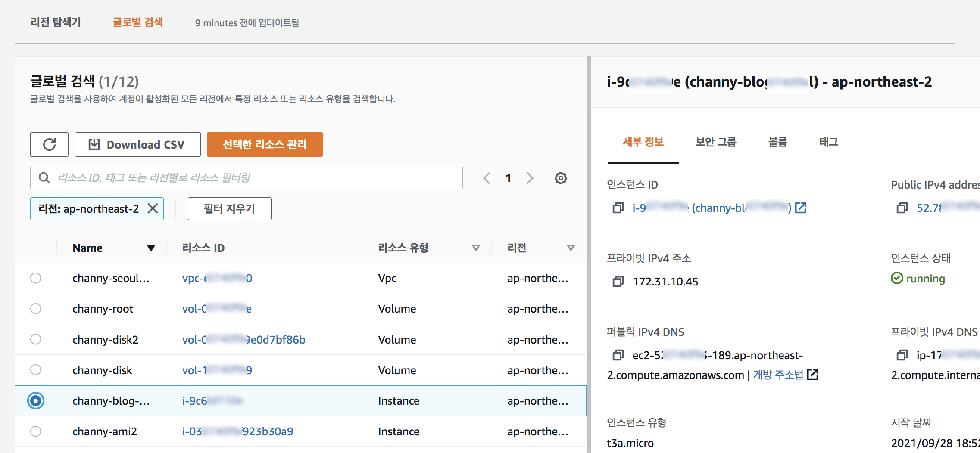The image size is (980, 453).
Task: Copy private IPv4 address 172.31.10.45
Action: tap(618, 282)
